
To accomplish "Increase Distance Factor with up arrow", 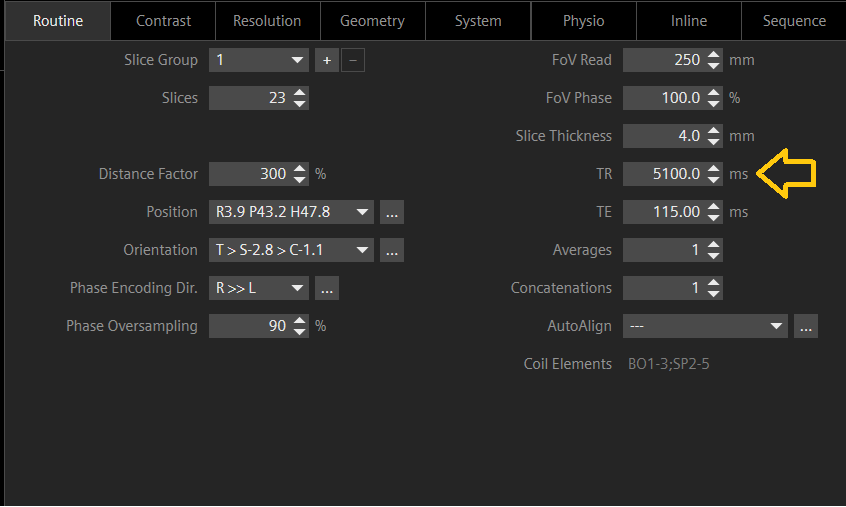I will (x=300, y=169).
